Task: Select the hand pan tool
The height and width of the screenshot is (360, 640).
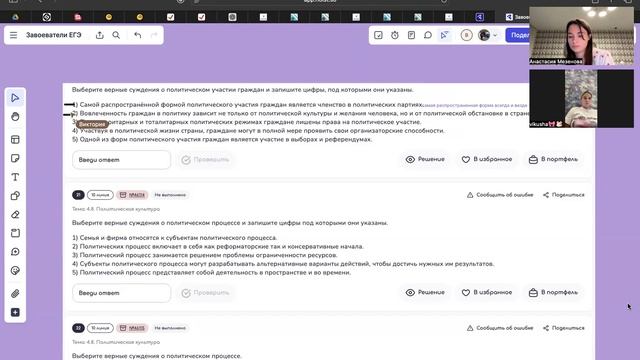Action: click(x=15, y=117)
